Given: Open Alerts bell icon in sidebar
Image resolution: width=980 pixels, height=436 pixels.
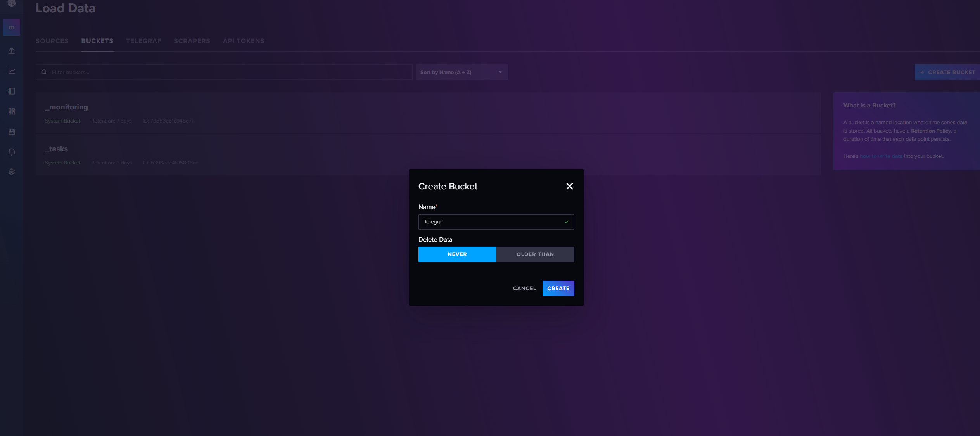Looking at the screenshot, I should pyautogui.click(x=12, y=152).
